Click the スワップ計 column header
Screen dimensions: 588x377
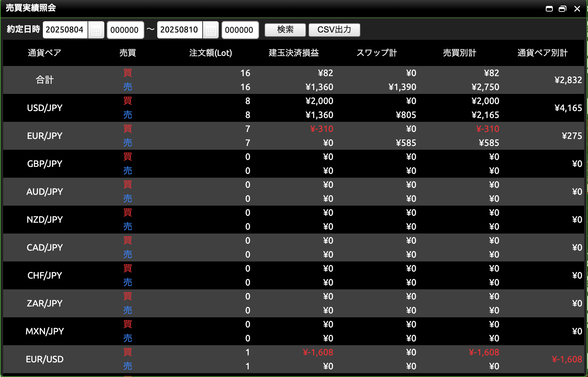pyautogui.click(x=377, y=53)
